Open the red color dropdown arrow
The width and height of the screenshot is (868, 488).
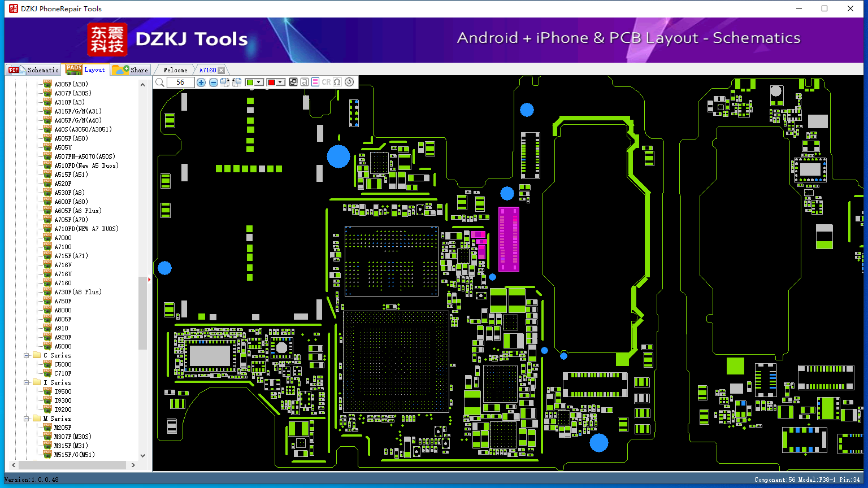[280, 82]
